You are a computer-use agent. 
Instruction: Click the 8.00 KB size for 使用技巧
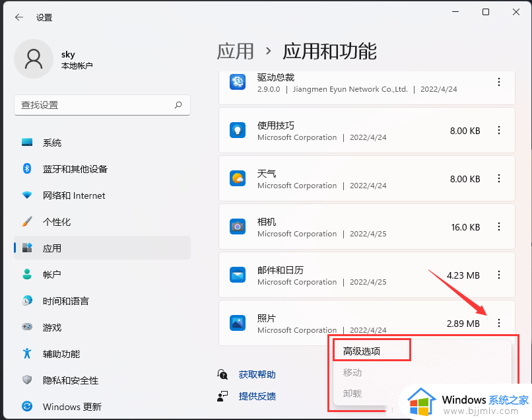465,131
